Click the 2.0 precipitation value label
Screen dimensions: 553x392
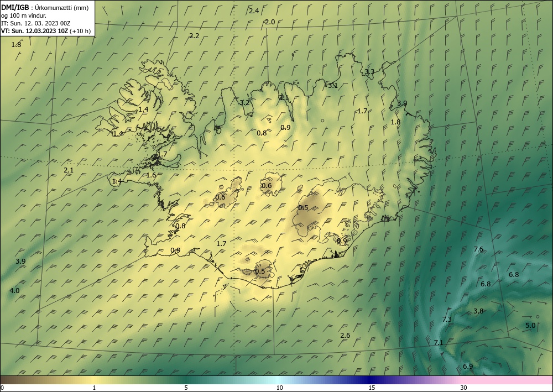[x=270, y=22]
